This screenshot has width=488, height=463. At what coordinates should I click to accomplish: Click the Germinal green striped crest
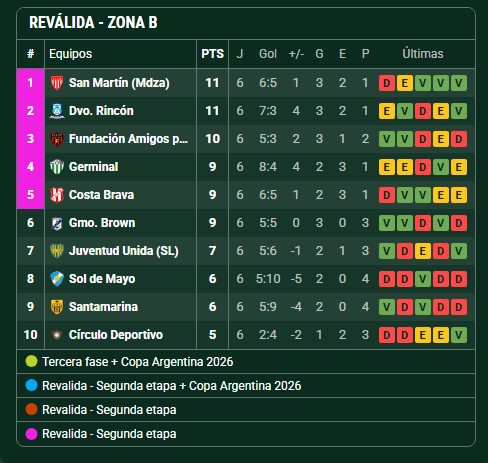pyautogui.click(x=57, y=167)
